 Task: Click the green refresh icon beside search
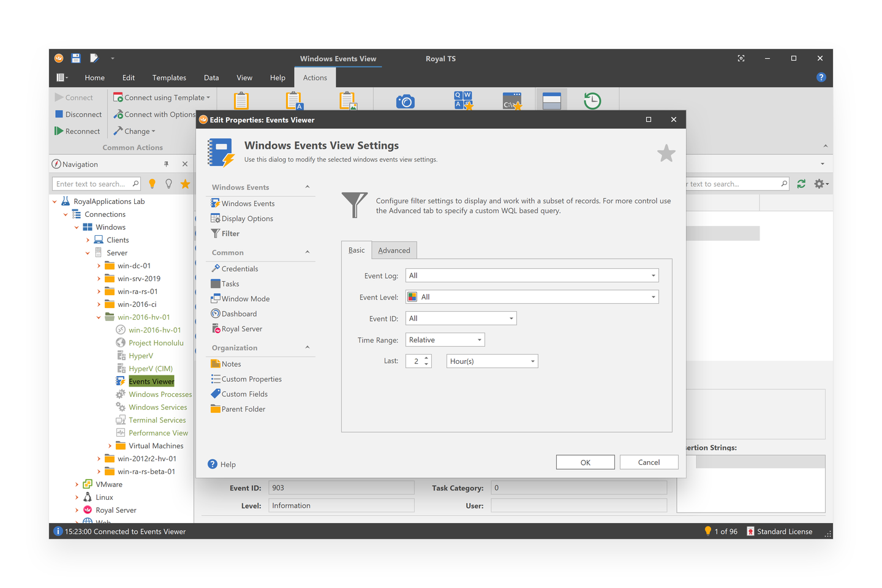click(x=801, y=184)
